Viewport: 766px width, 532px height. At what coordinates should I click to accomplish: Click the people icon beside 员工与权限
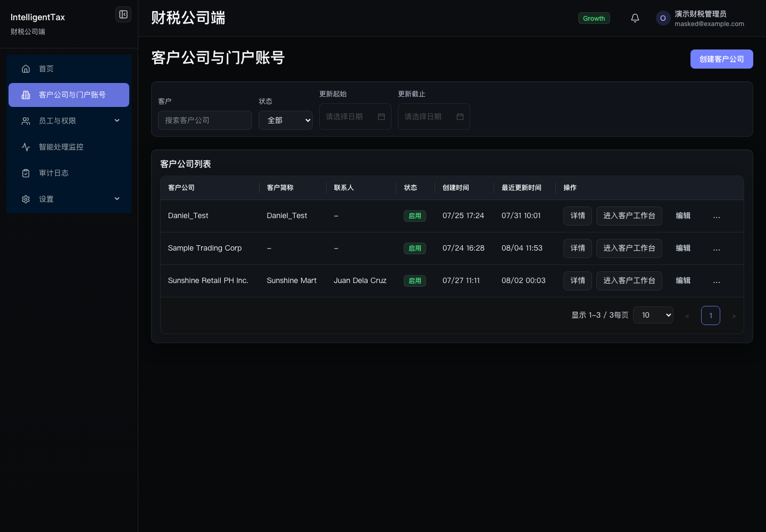point(26,121)
